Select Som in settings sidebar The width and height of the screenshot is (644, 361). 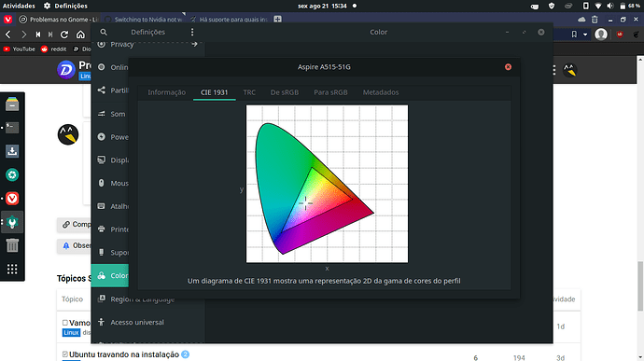click(118, 114)
